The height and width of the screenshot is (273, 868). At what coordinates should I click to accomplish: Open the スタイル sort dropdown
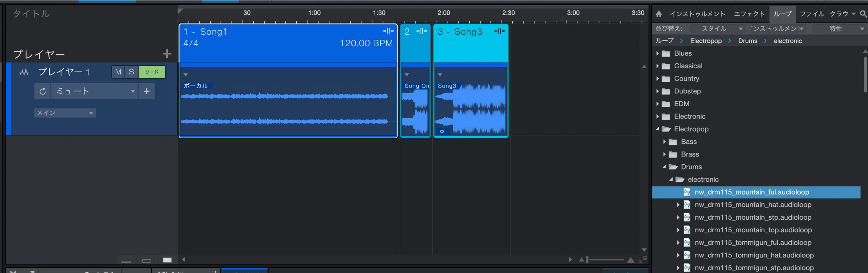(718, 29)
